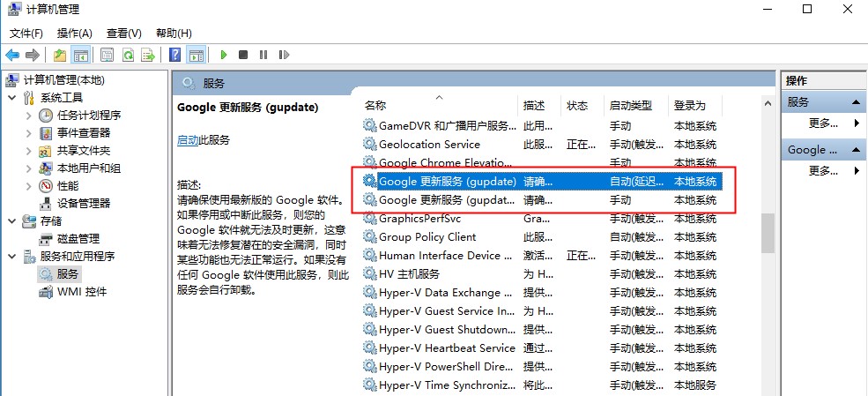
Task: Open 更多 submenu under Google actions
Action: click(823, 170)
